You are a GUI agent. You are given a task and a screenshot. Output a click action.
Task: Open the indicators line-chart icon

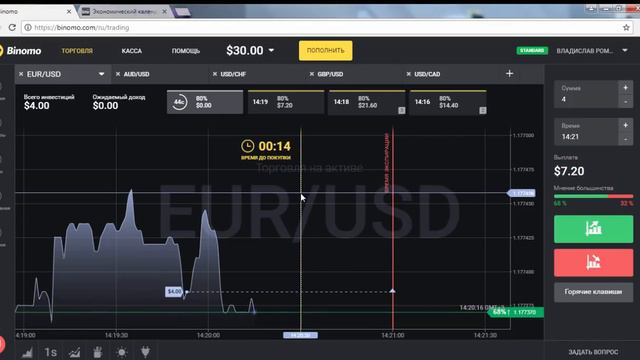74,352
